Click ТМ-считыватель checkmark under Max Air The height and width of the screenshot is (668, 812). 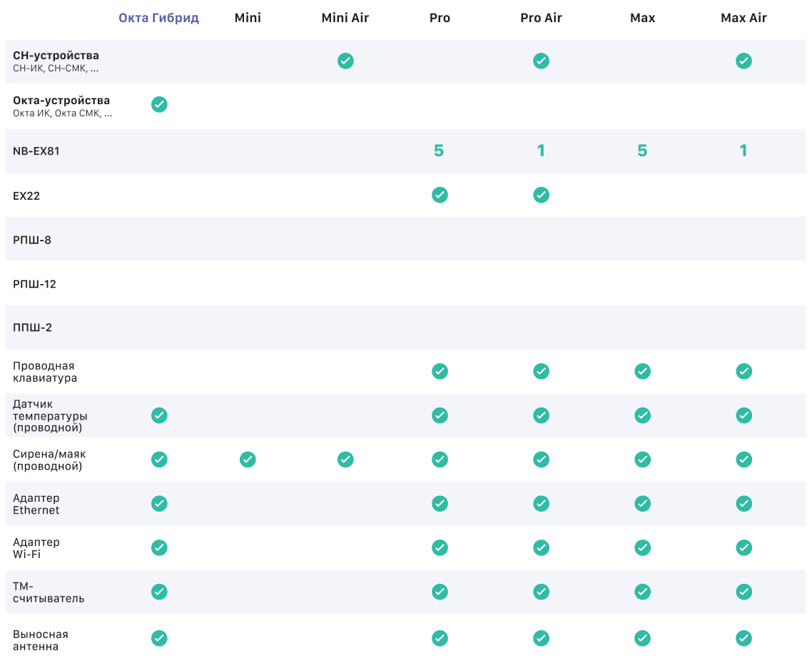[x=744, y=592]
